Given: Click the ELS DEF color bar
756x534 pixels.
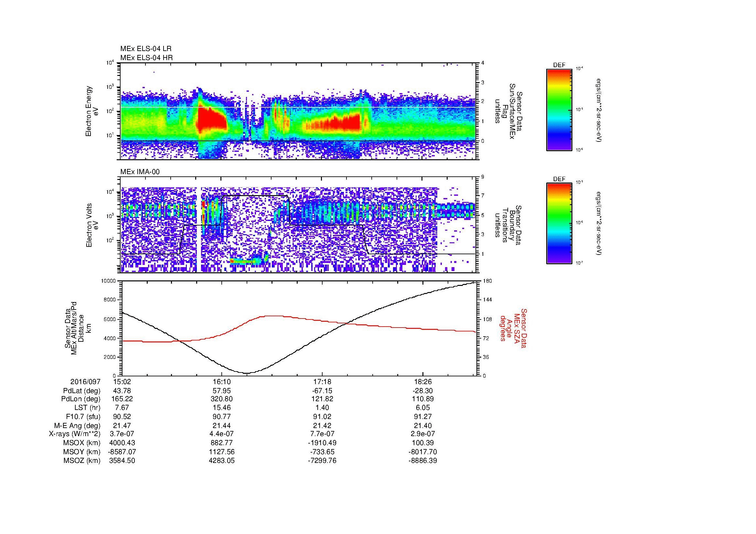Looking at the screenshot, I should [559, 110].
